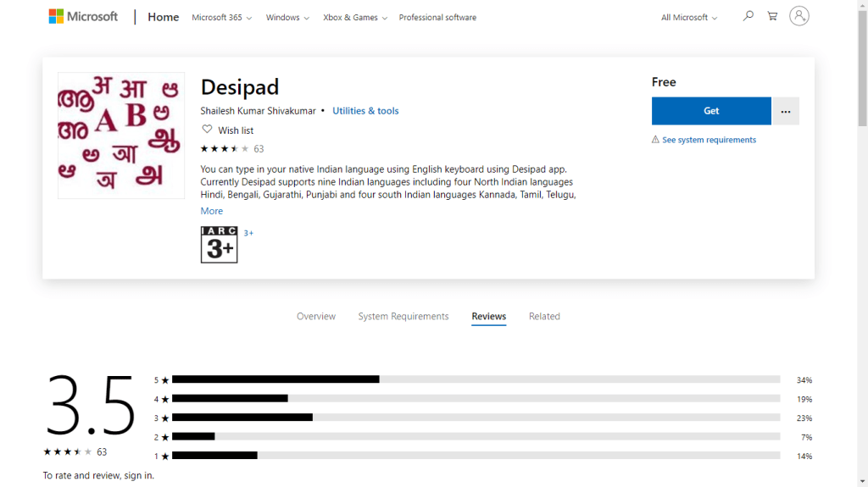Expand the Xbox & Games menu
The width and height of the screenshot is (868, 487).
(355, 18)
